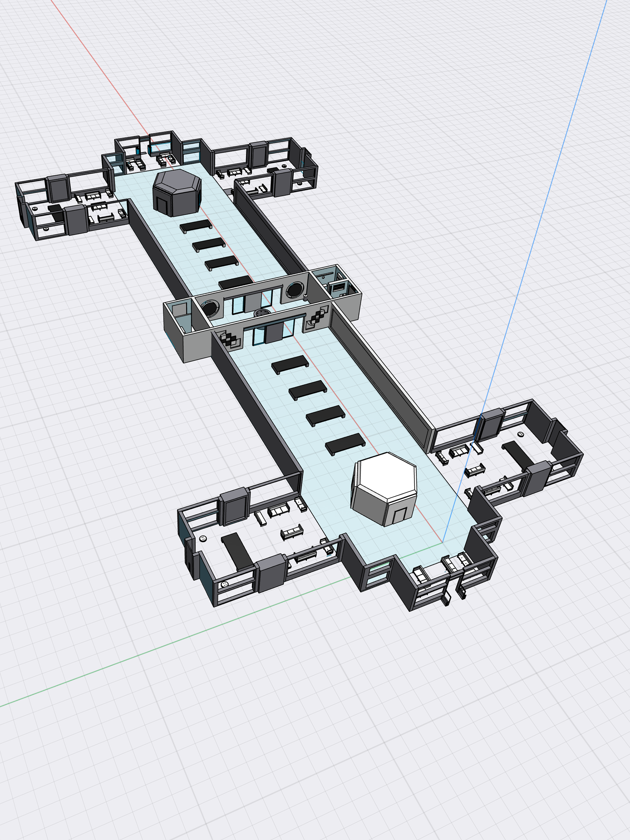The height and width of the screenshot is (840, 630).
Task: Select the left checkered wall panel of the central building
Action: point(229,339)
